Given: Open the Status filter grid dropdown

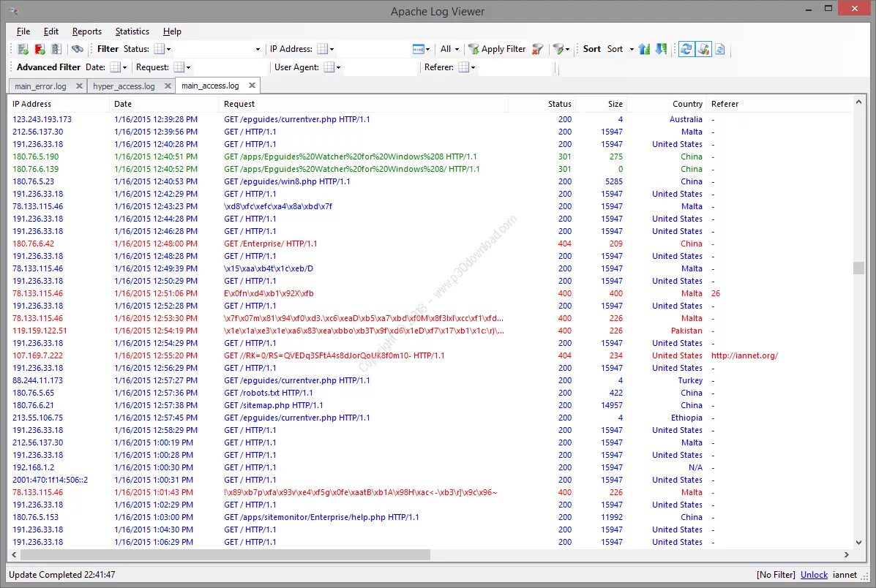Looking at the screenshot, I should click(162, 49).
